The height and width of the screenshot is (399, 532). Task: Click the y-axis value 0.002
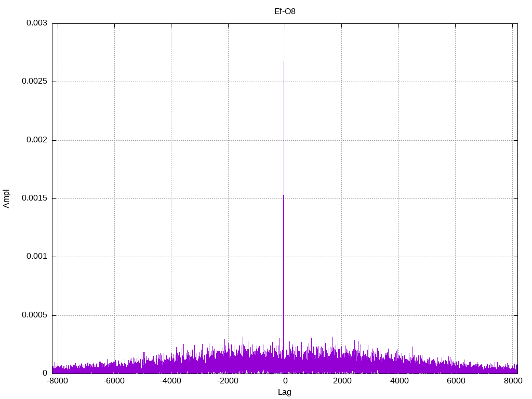pos(37,140)
